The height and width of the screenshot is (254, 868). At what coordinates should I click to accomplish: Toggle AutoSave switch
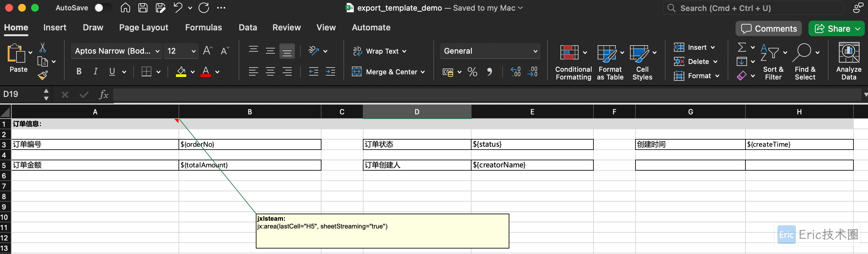click(x=103, y=8)
